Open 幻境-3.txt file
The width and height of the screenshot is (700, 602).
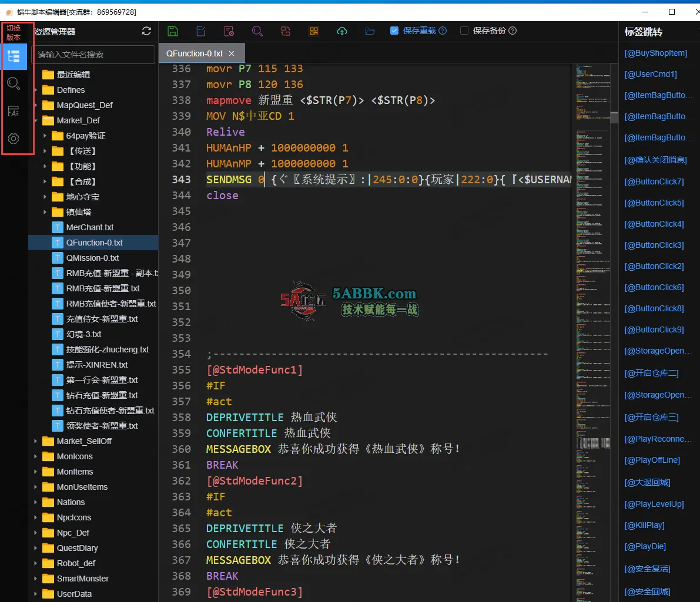[x=83, y=334]
